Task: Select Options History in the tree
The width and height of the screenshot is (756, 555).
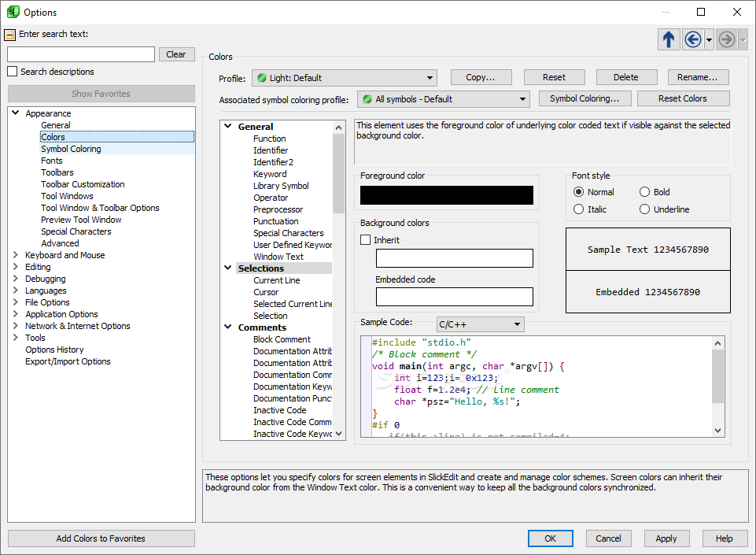Action: [54, 350]
